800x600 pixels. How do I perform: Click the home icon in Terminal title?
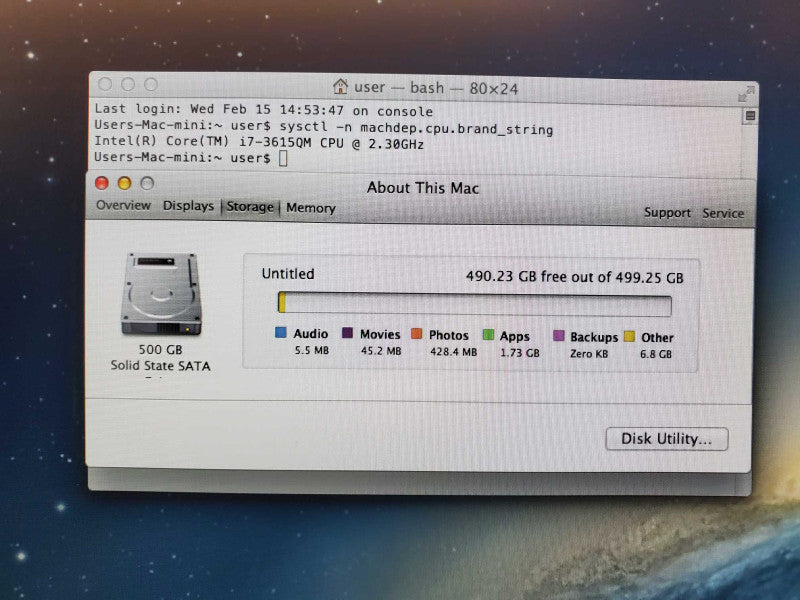coord(340,86)
